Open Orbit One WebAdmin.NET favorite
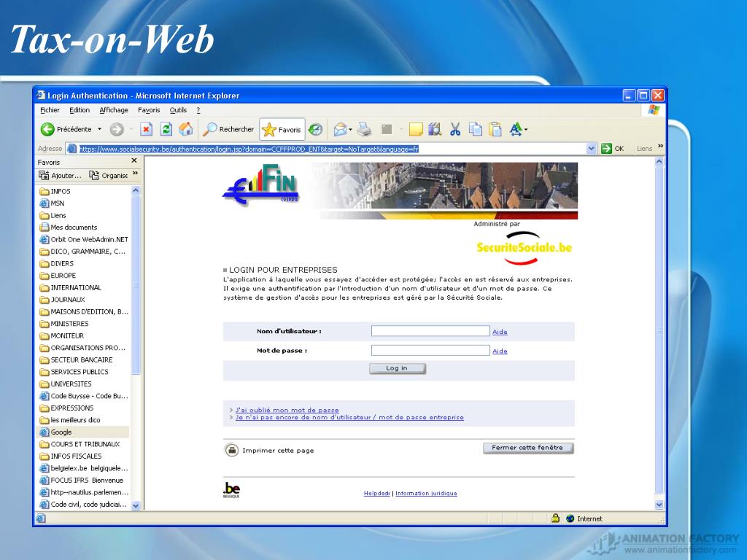Viewport: 747px width, 560px height. [x=84, y=239]
